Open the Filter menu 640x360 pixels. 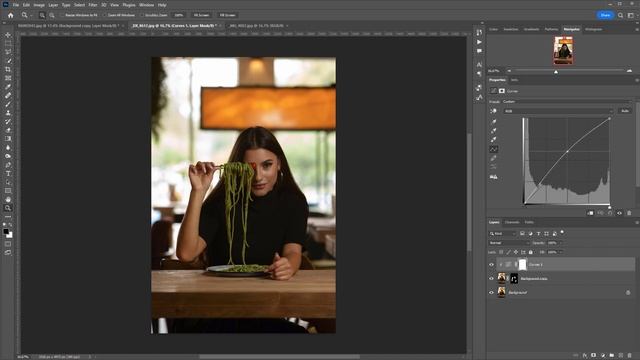coord(93,5)
